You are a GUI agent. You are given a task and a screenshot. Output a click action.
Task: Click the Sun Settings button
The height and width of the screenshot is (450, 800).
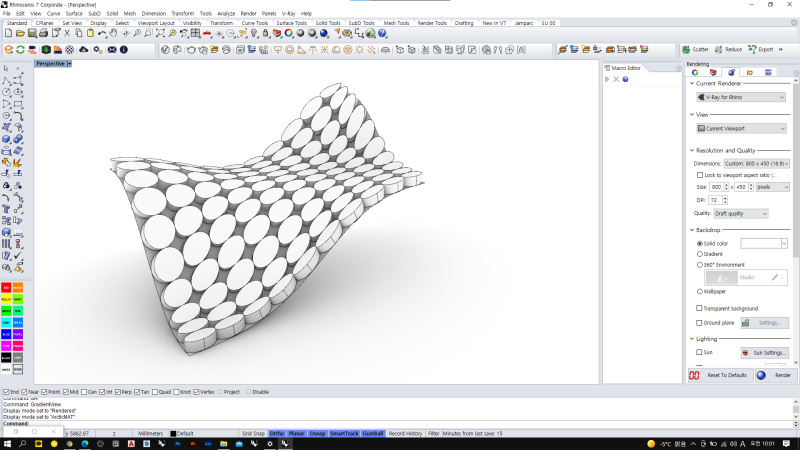click(765, 353)
